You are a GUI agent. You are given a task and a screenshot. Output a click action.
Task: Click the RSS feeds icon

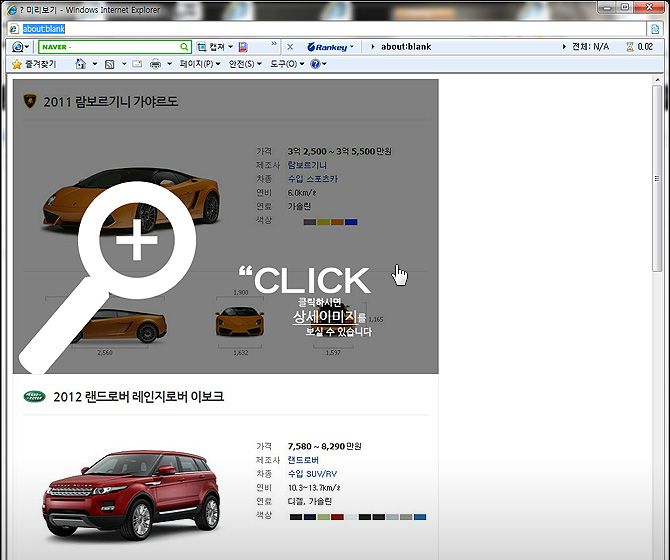110,64
